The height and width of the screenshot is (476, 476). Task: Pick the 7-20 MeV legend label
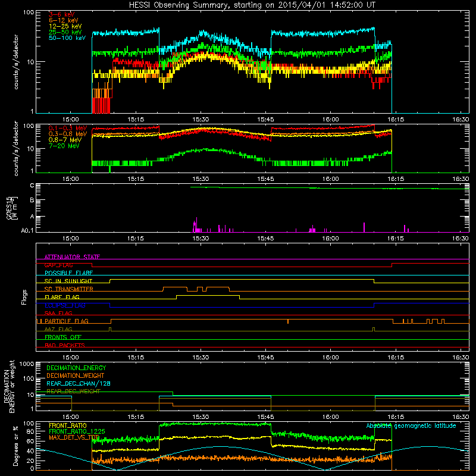[x=64, y=146]
